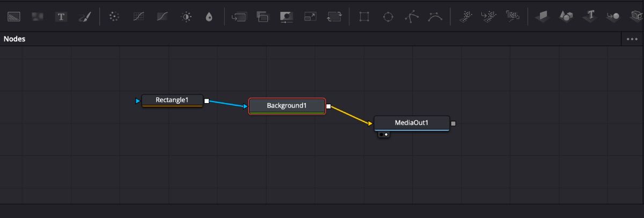Image resolution: width=644 pixels, height=218 pixels.
Task: Add a Matte Control node
Action: point(287,17)
